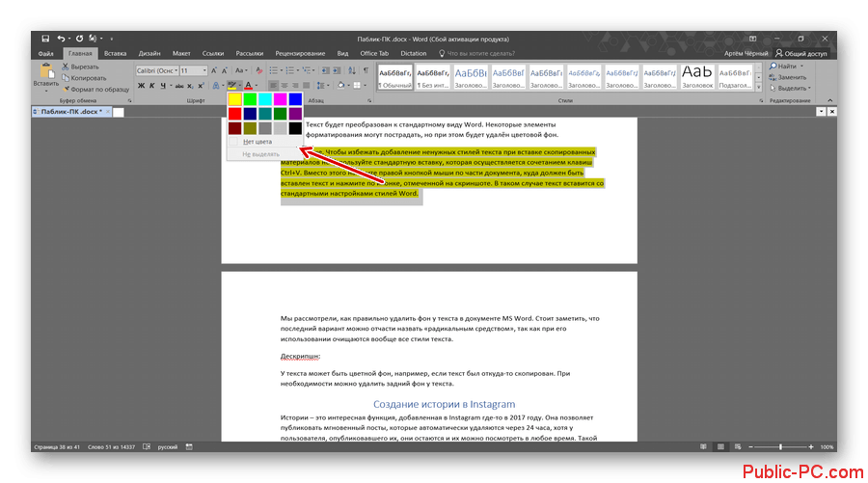Increase the font size

pos(214,70)
